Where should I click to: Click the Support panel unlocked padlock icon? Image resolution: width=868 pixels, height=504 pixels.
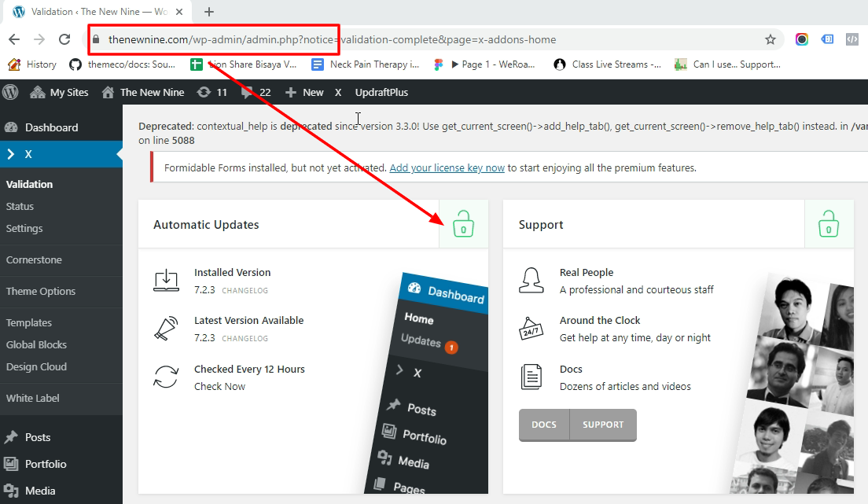pos(828,224)
